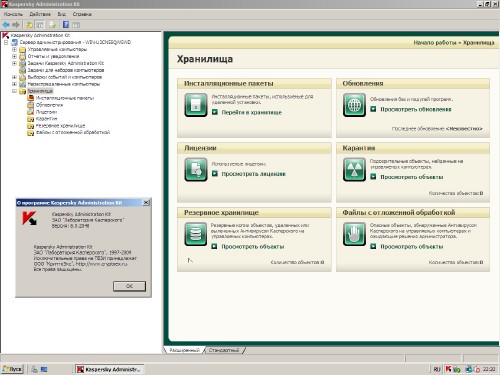
Task: Open Перейти в хранилище link
Action: (x=252, y=112)
